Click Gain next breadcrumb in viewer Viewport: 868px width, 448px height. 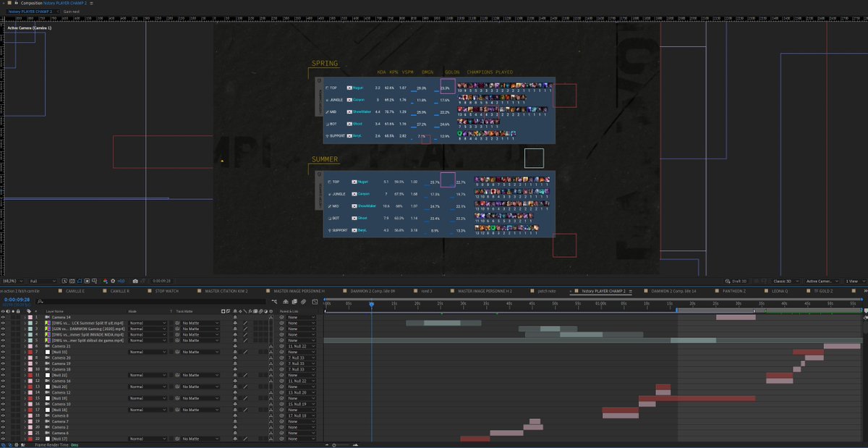[72, 12]
